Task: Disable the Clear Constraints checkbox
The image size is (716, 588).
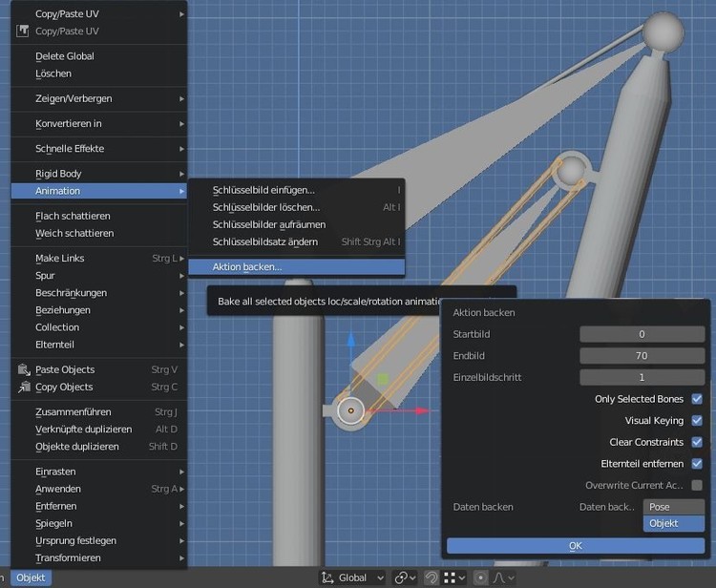Action: coord(697,442)
